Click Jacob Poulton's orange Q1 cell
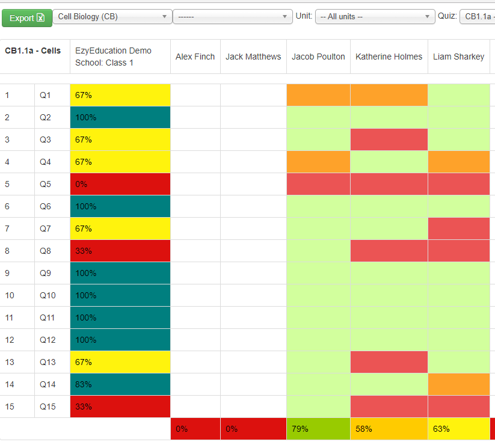Screen dimensions: 495x448 pyautogui.click(x=318, y=95)
